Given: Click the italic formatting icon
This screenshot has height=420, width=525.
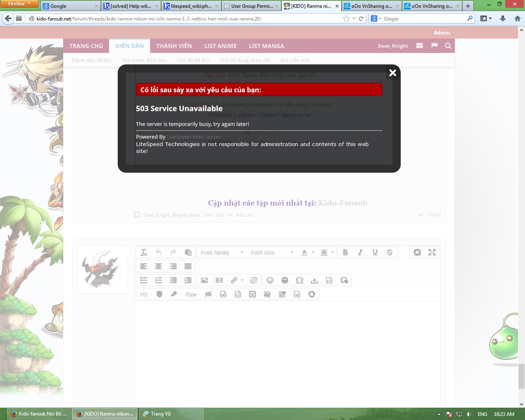Looking at the screenshot, I should coord(360,253).
